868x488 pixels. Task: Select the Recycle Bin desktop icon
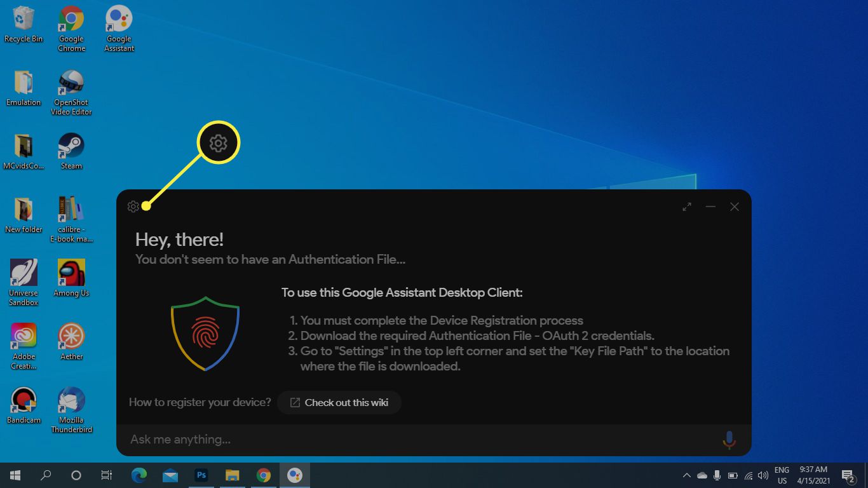[x=24, y=25]
